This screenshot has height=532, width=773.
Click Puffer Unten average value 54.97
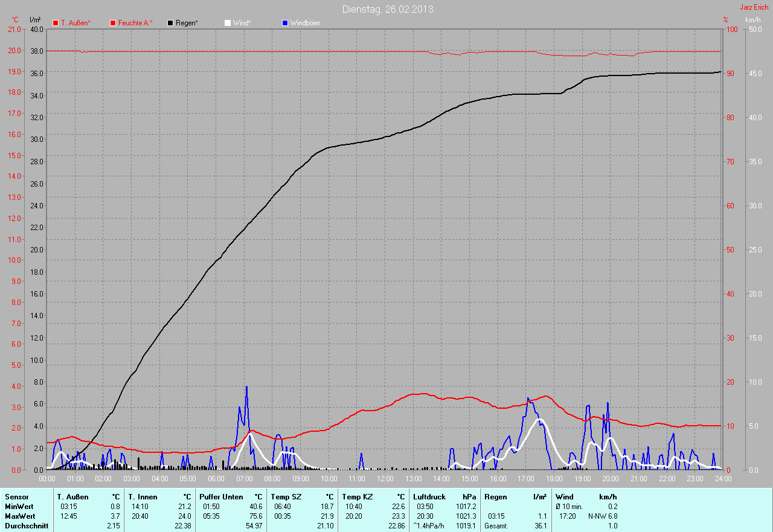pos(254,526)
